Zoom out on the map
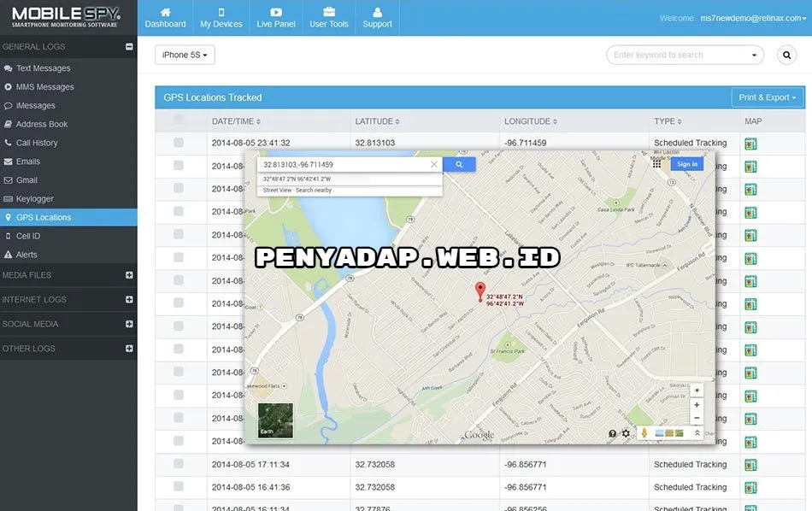This screenshot has width=812, height=511. [x=697, y=417]
